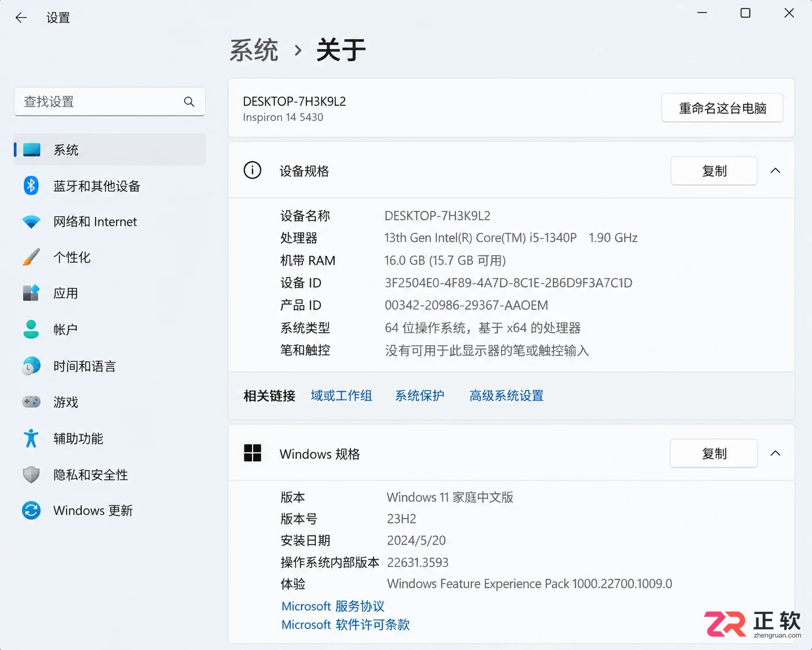Click the 游戏 gamepad icon
Screen dimensions: 812x650
(31, 402)
